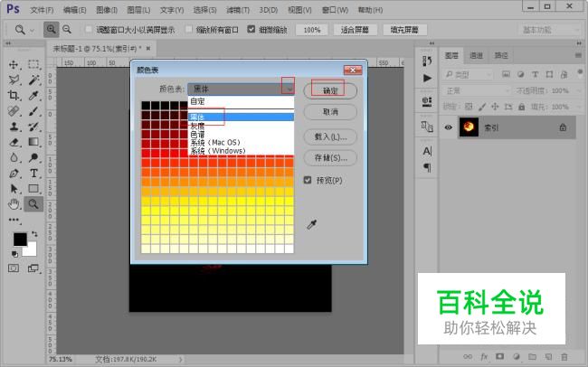The width and height of the screenshot is (588, 367).
Task: Click 确定 in the Color Table dialog
Action: pyautogui.click(x=330, y=90)
